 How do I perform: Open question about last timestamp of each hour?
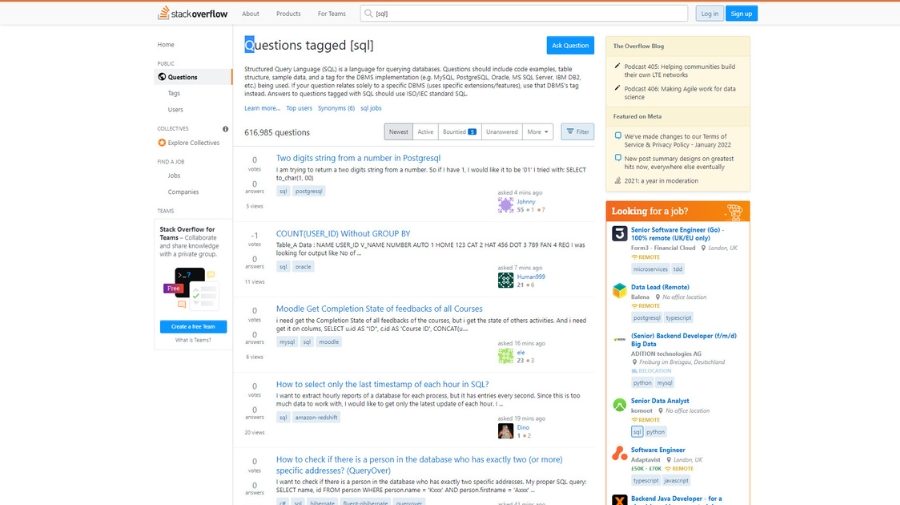click(x=382, y=384)
